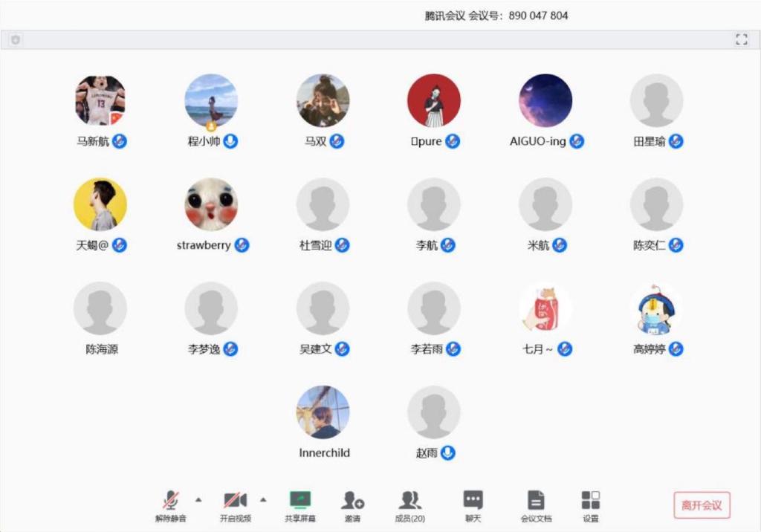Screen dimensions: 761x532
Task: Select 马新航's basketball avatar
Action: 100,100
